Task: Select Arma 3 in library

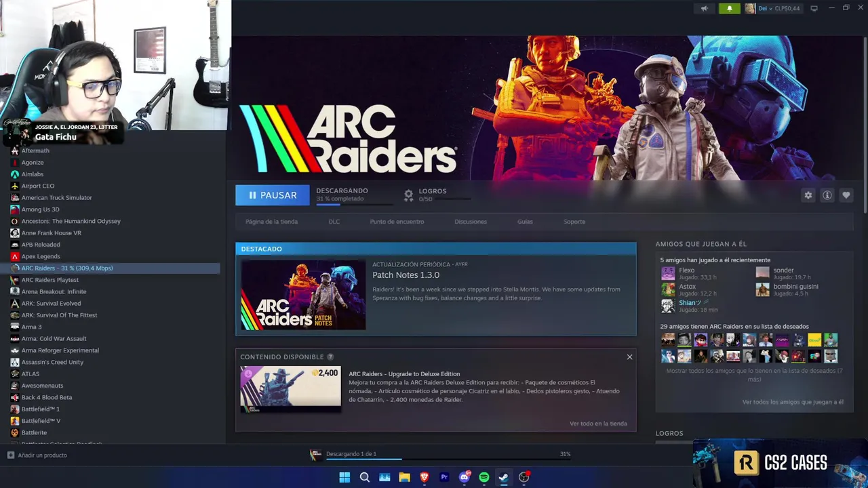Action: [31, 327]
